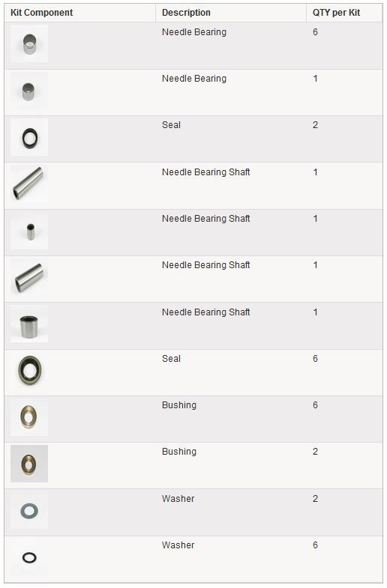387x588 pixels.
Task: Click the first Needle Bearing thumbnail image
Action: pos(29,43)
